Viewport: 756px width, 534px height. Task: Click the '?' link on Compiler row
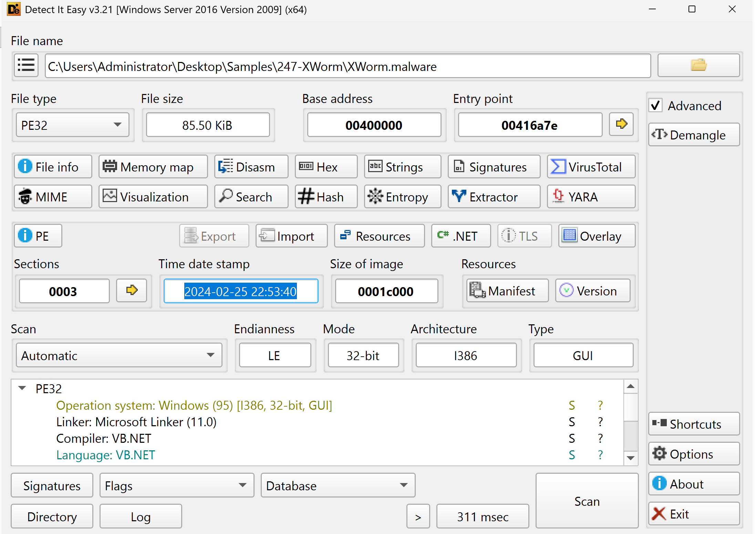[600, 438]
